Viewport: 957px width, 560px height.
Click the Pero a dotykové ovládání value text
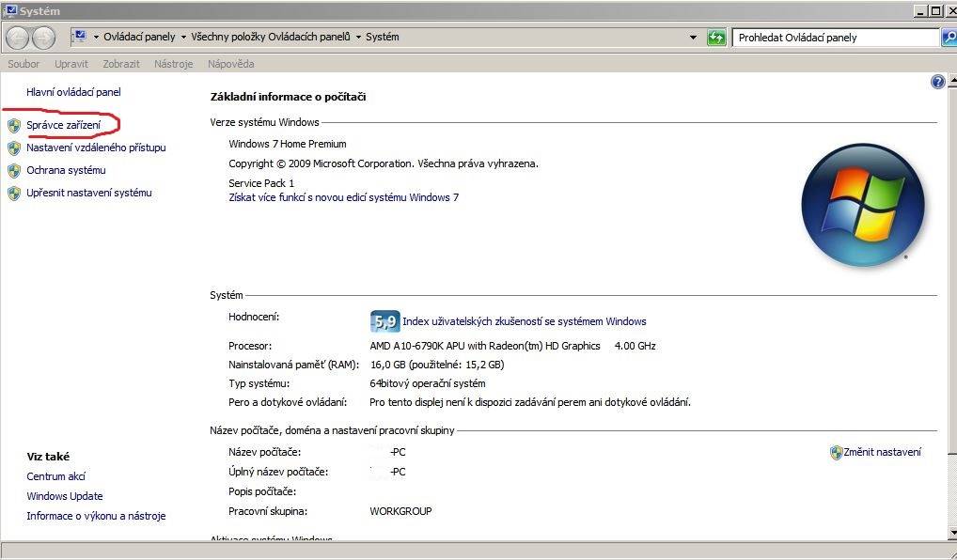[x=530, y=402]
